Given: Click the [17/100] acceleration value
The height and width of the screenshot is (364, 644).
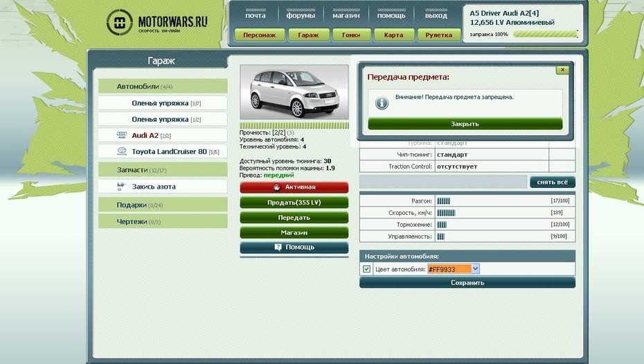Looking at the screenshot, I should 560,200.
